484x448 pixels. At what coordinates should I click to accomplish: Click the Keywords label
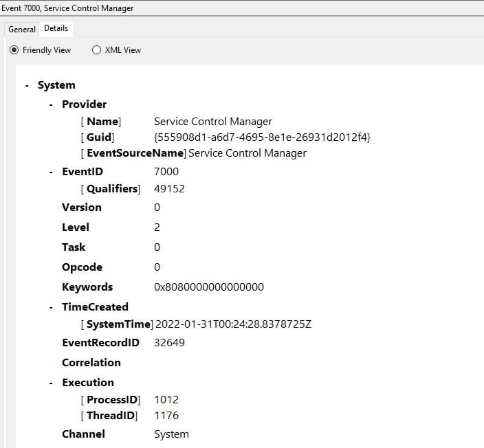(x=87, y=287)
